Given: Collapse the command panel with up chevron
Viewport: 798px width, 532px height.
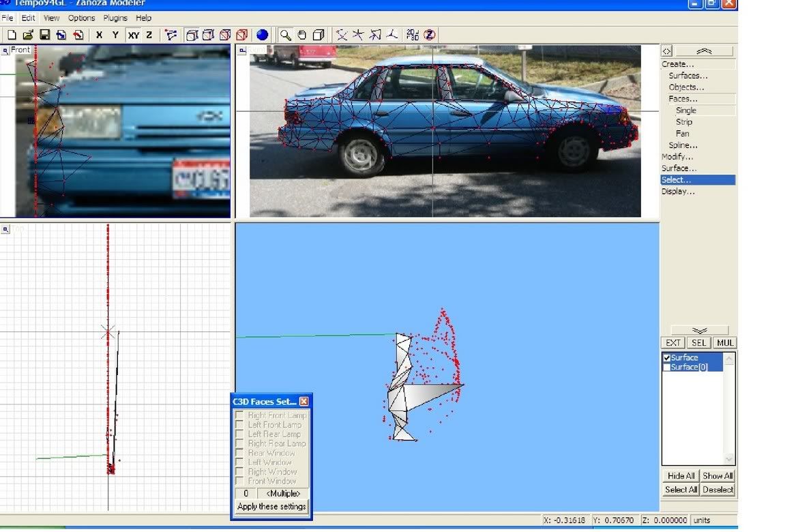Looking at the screenshot, I should [x=704, y=51].
